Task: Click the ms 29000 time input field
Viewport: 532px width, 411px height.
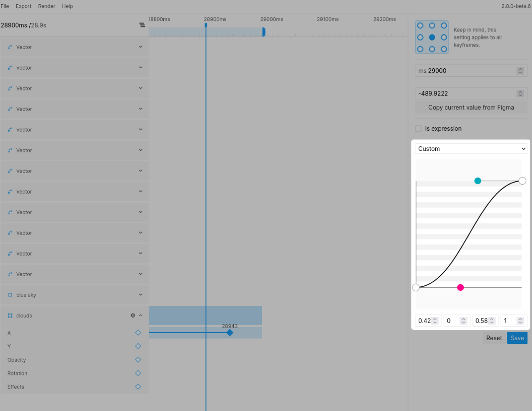Action: click(x=471, y=71)
